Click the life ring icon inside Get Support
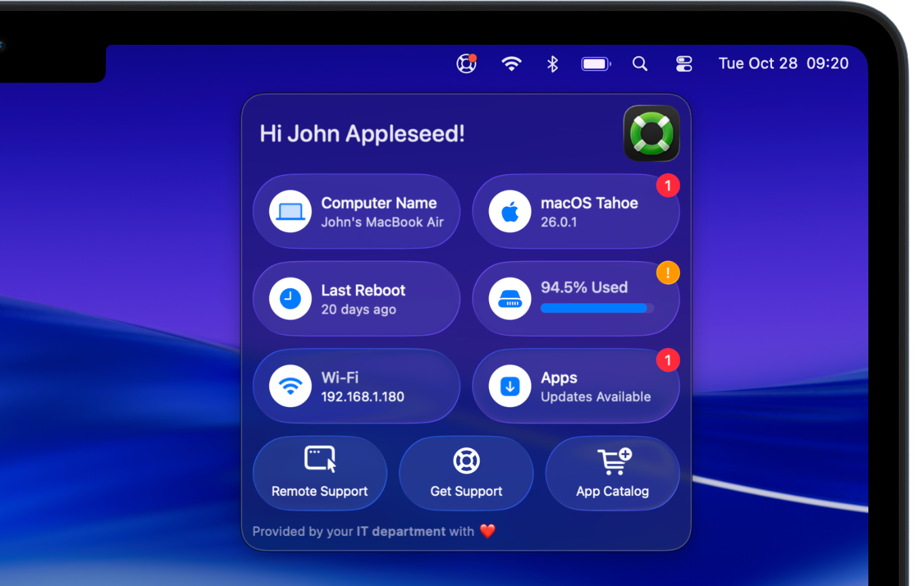 tap(466, 460)
